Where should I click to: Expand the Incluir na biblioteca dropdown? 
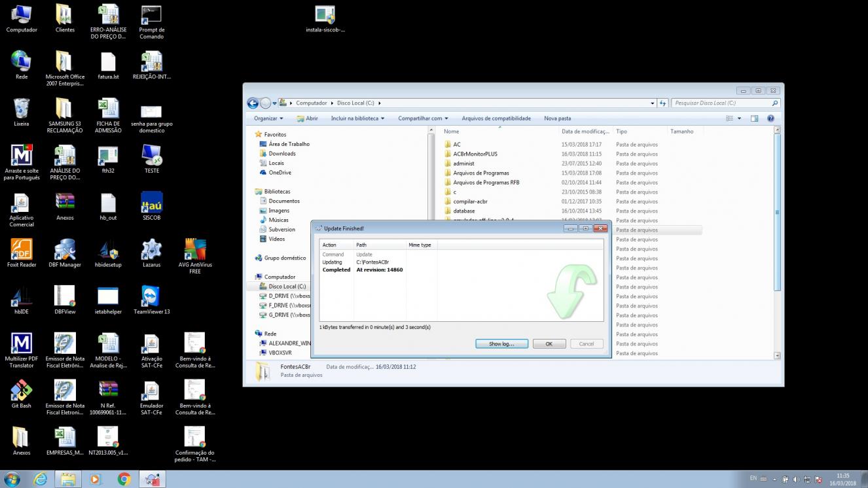click(357, 118)
